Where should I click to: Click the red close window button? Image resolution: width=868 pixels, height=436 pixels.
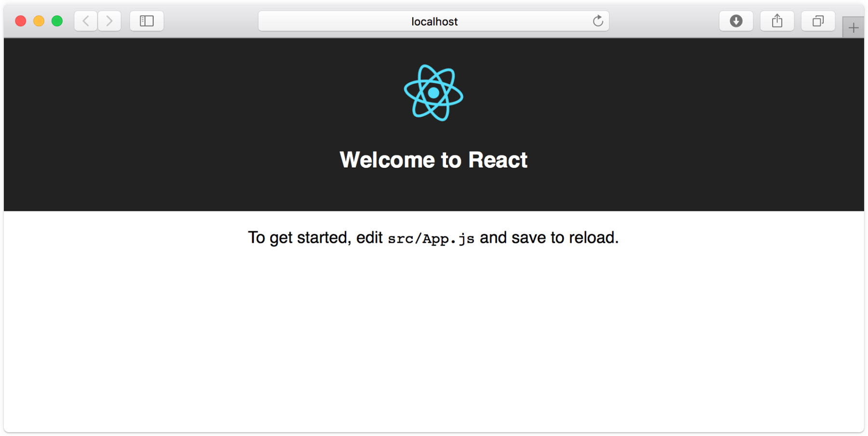(x=20, y=21)
